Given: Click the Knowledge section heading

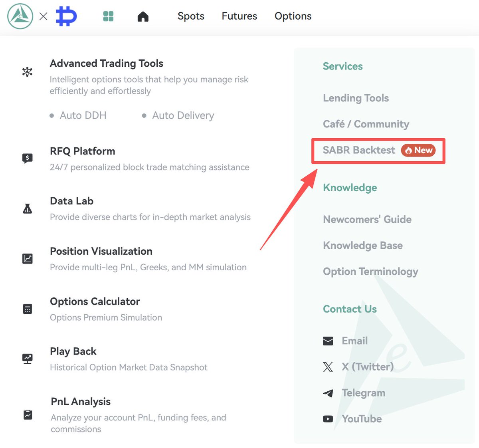Looking at the screenshot, I should pos(350,188).
